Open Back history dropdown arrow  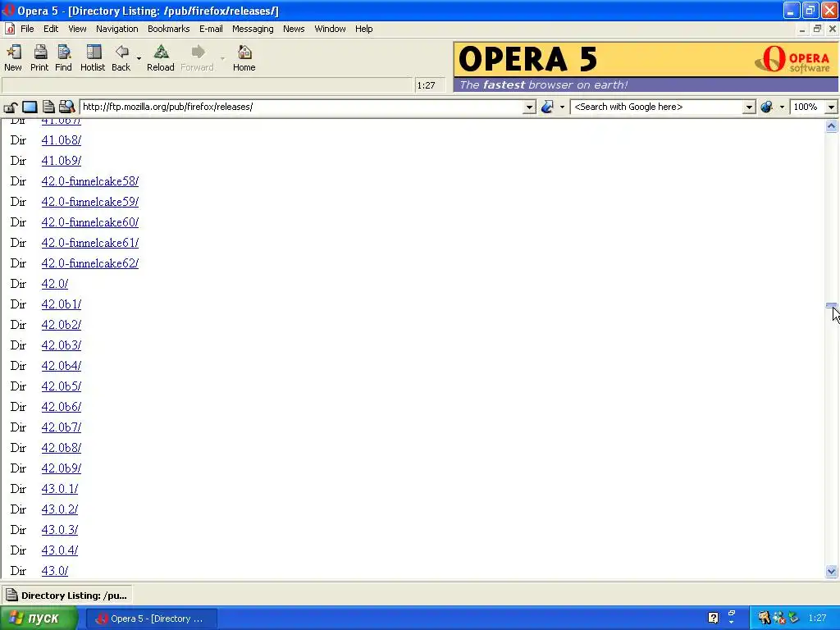point(139,58)
